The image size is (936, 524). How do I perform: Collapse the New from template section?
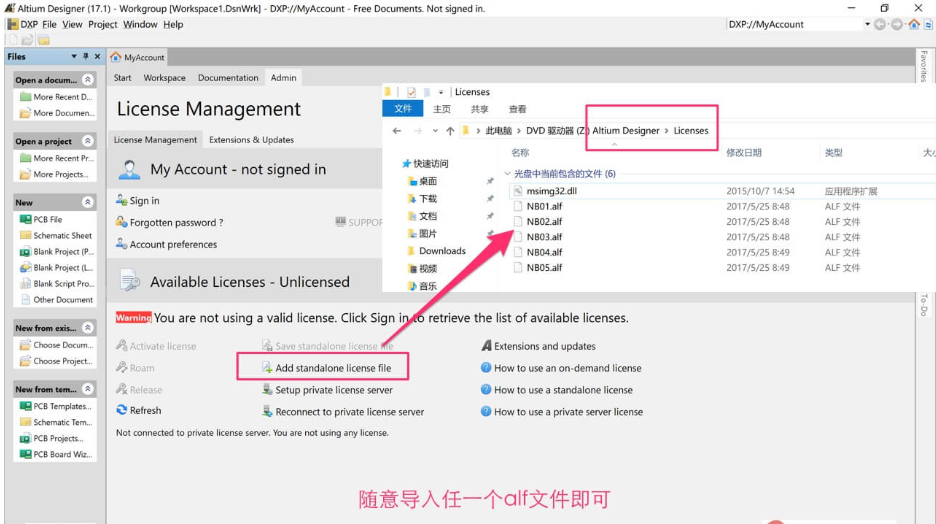coord(88,389)
